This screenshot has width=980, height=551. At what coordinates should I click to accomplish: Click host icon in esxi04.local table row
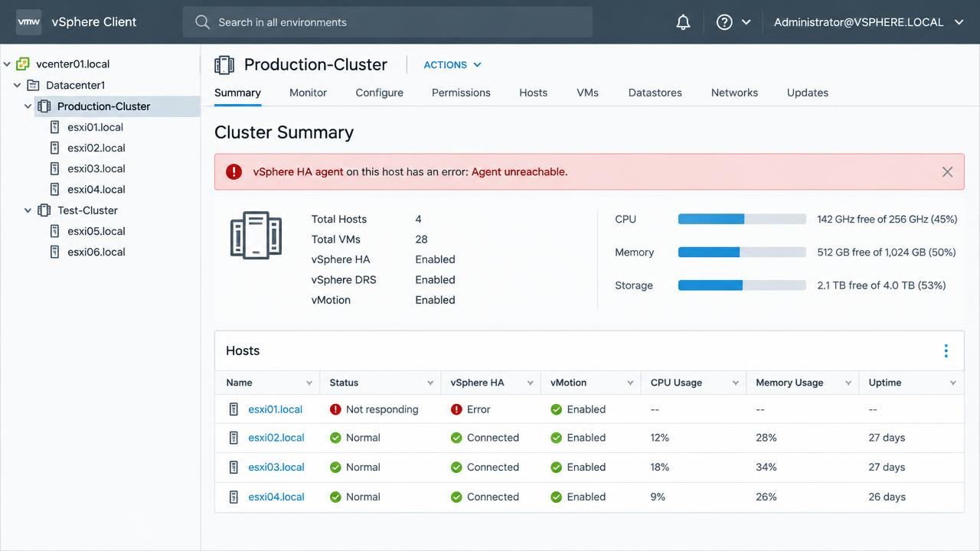point(234,497)
